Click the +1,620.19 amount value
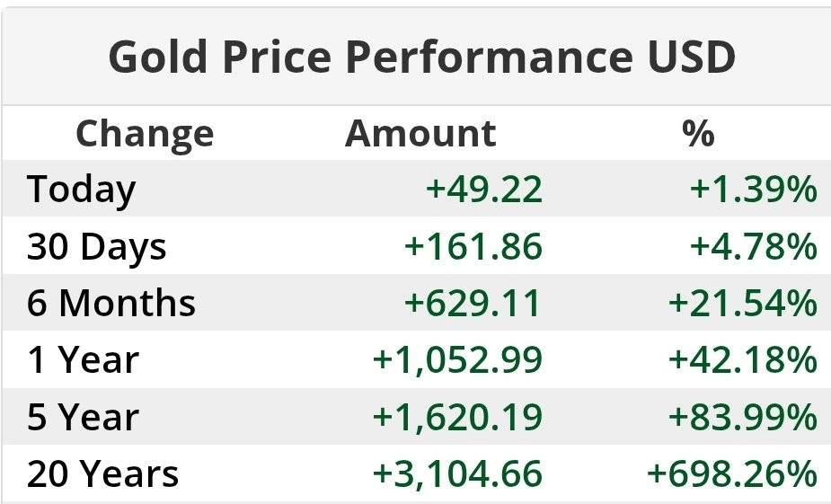Viewport: 831px width, 504px height. click(x=458, y=418)
